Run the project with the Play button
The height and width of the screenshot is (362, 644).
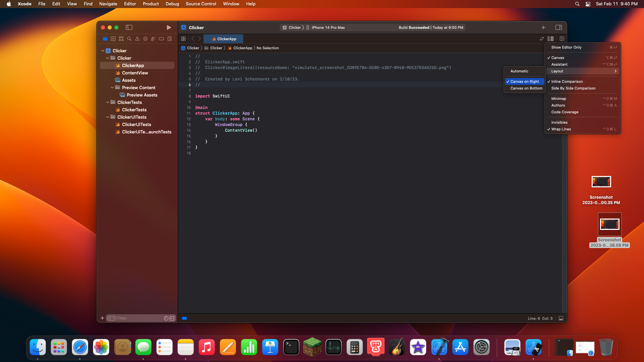click(x=169, y=27)
